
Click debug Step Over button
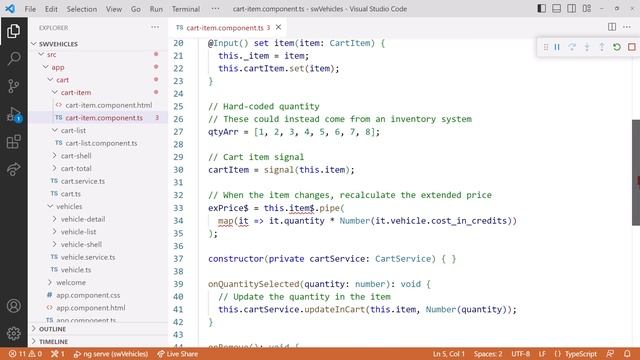(572, 47)
